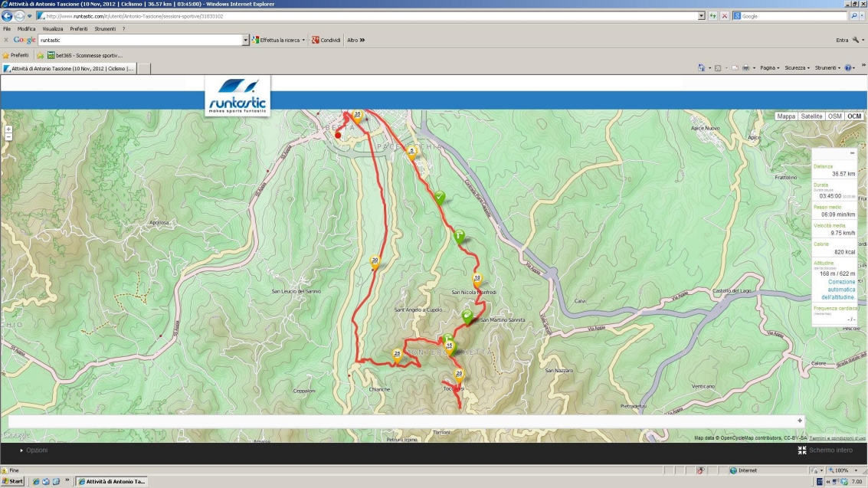The width and height of the screenshot is (868, 488).
Task: Open Internet Explorer quick launch icon in taskbar
Action: [x=36, y=481]
